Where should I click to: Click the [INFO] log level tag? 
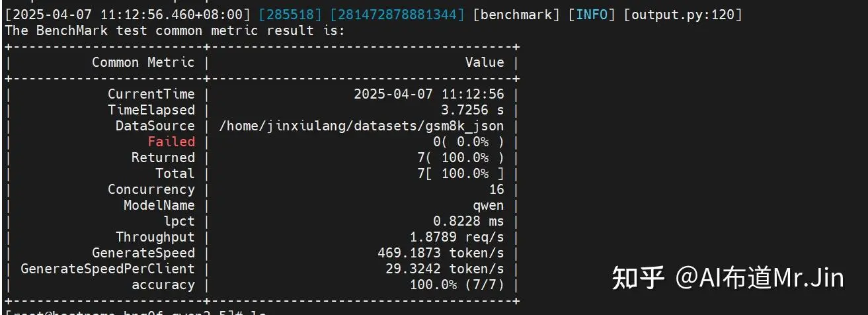point(592,14)
